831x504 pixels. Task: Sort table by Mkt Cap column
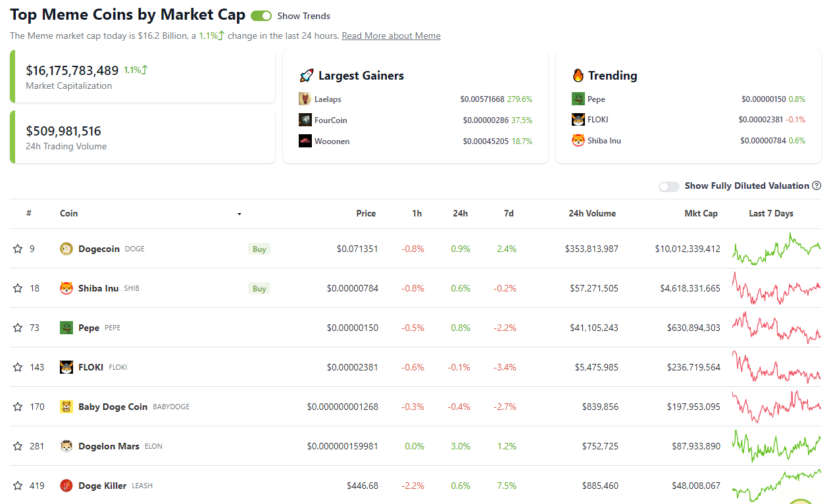(x=701, y=213)
